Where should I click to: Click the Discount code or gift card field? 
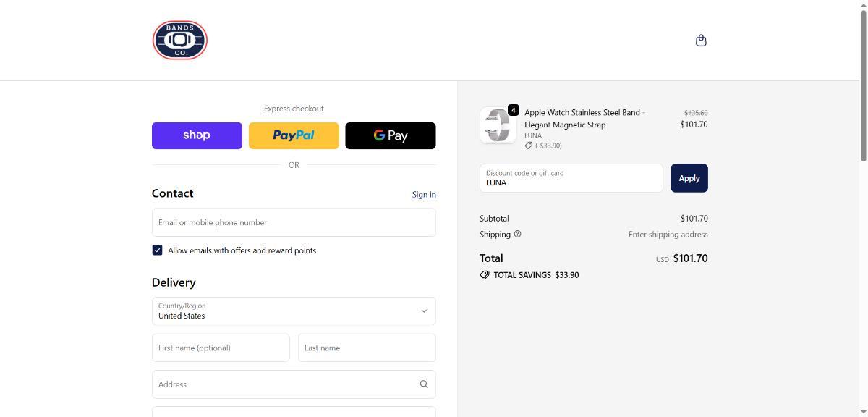coord(571,179)
